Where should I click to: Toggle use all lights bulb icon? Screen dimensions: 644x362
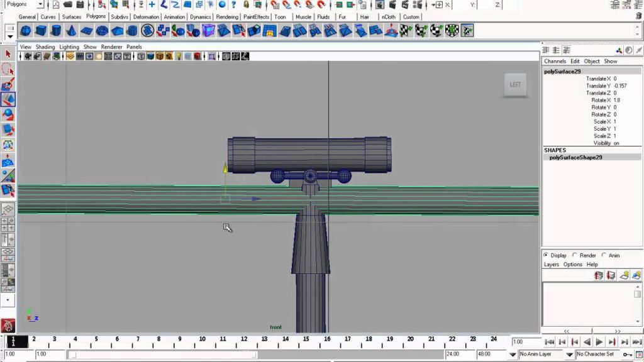click(179, 56)
